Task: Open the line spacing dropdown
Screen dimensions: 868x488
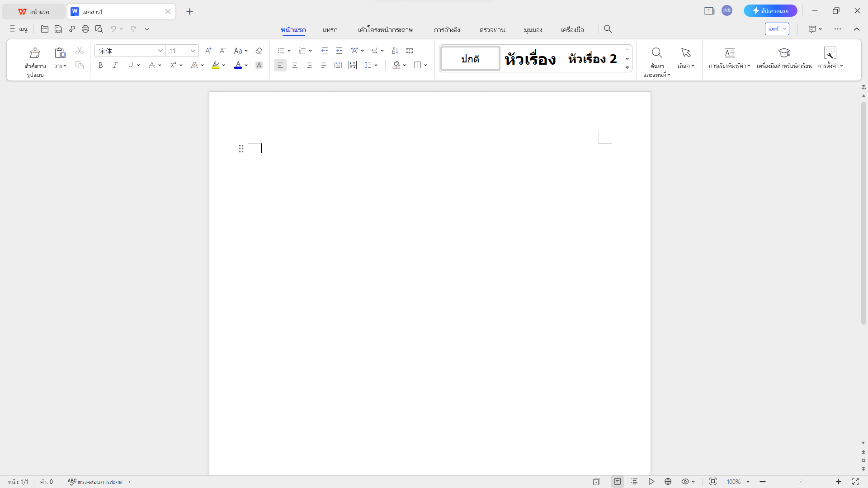Action: click(371, 65)
